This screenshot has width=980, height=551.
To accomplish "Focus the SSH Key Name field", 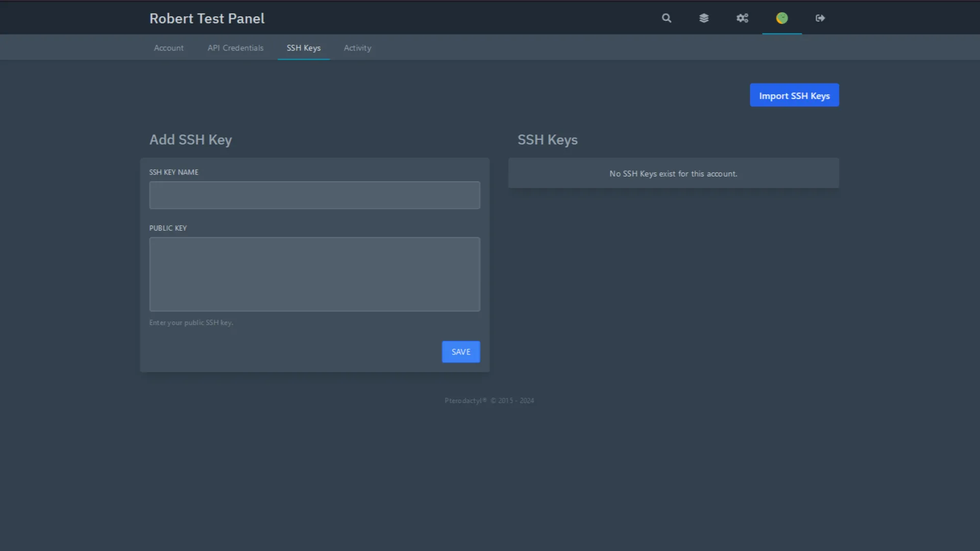I will [x=314, y=195].
